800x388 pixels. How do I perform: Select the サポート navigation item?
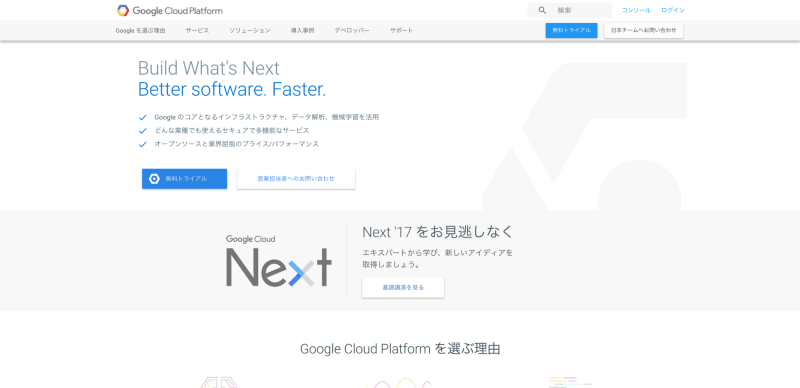tap(402, 31)
